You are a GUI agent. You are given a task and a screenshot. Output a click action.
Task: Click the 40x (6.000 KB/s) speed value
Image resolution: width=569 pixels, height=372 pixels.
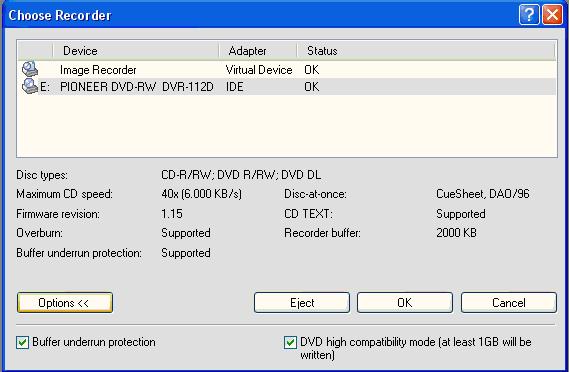pyautogui.click(x=201, y=194)
